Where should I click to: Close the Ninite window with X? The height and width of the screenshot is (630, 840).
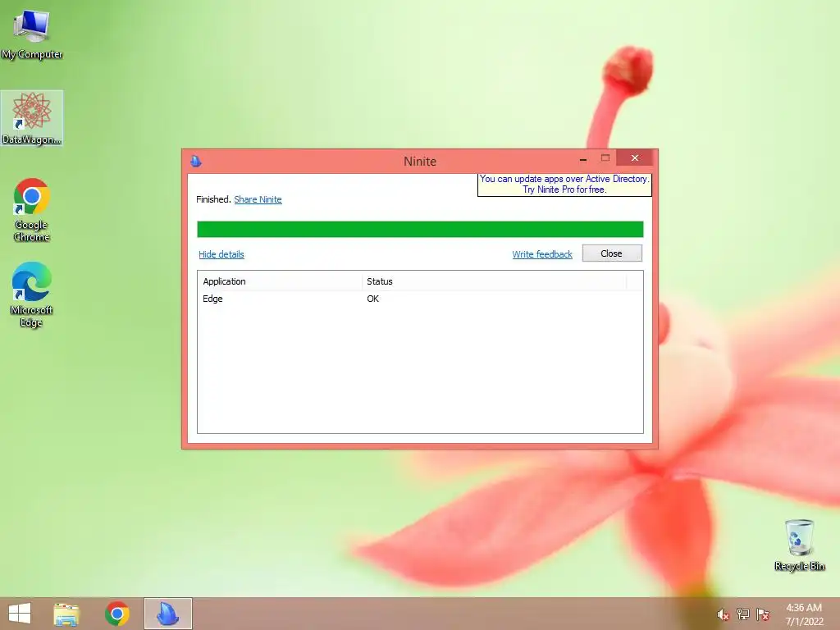[635, 158]
